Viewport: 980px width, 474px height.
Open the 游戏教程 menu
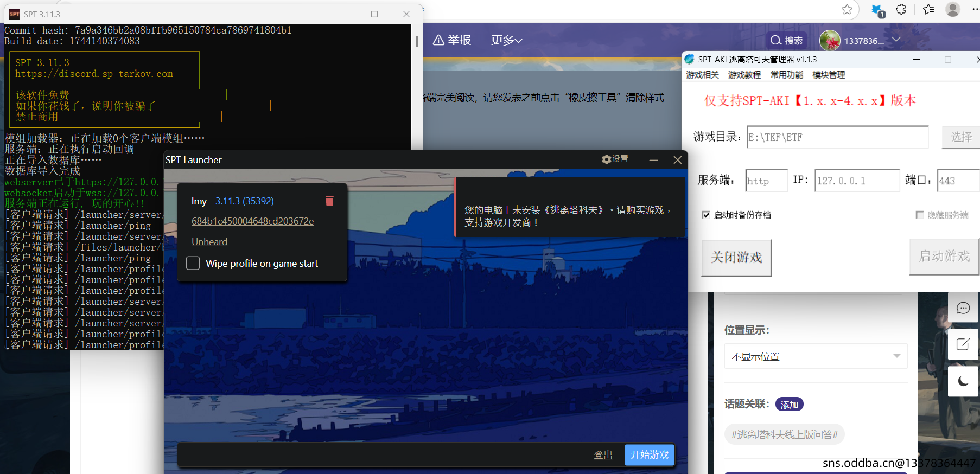744,75
